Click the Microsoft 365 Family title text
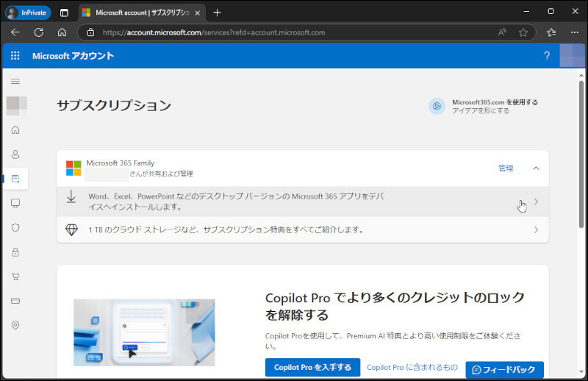 click(121, 163)
